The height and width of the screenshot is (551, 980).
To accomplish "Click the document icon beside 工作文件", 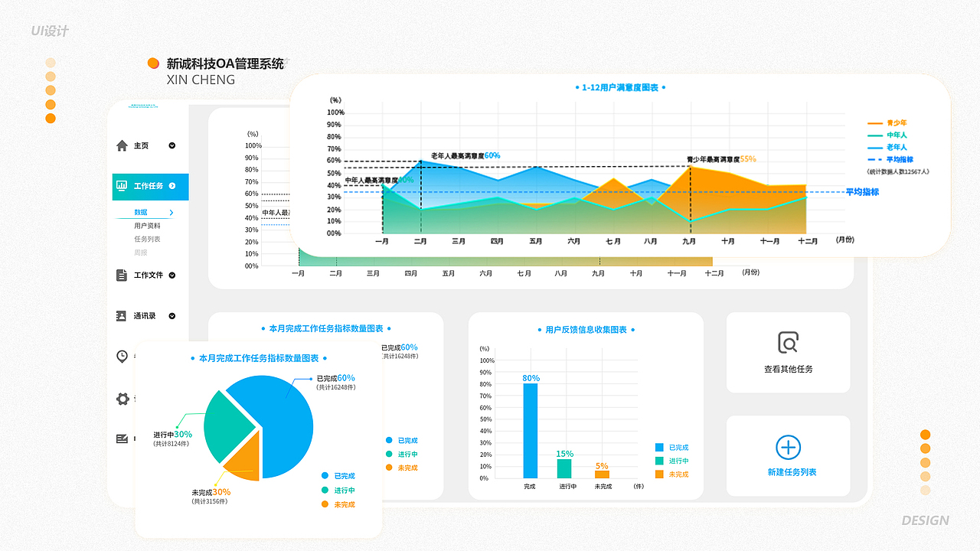I will pyautogui.click(x=122, y=275).
